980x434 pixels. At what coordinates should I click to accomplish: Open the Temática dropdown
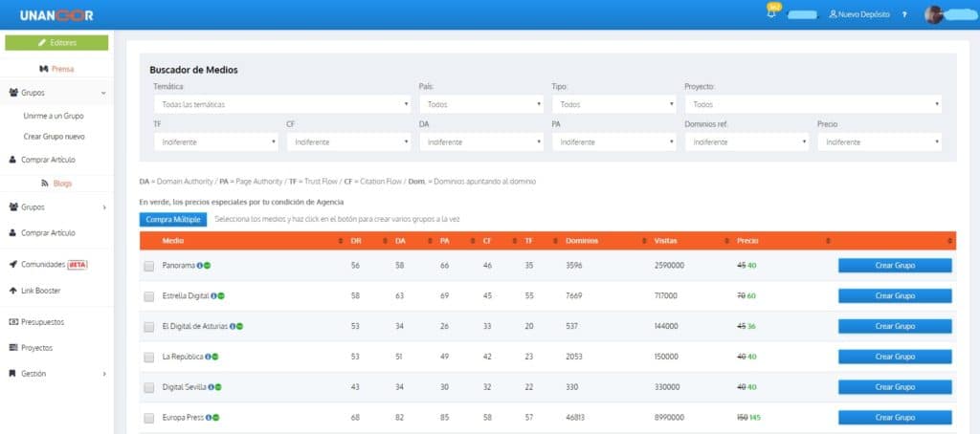[x=282, y=104]
